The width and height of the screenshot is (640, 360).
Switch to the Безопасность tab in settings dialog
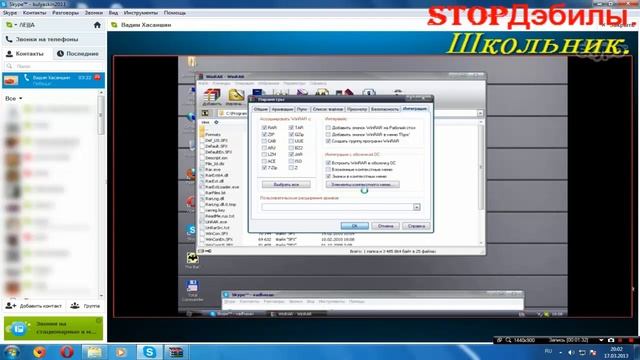tap(384, 109)
